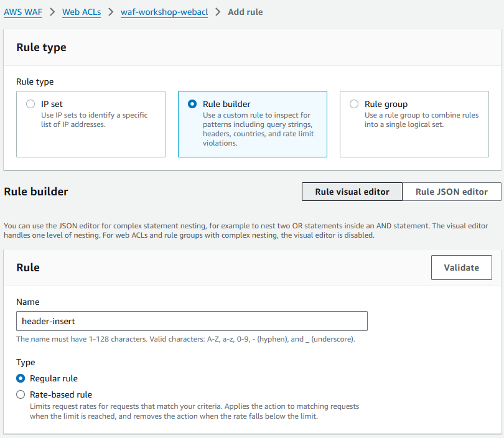Select the Rule group radio button
The width and height of the screenshot is (504, 438).
pyautogui.click(x=354, y=105)
